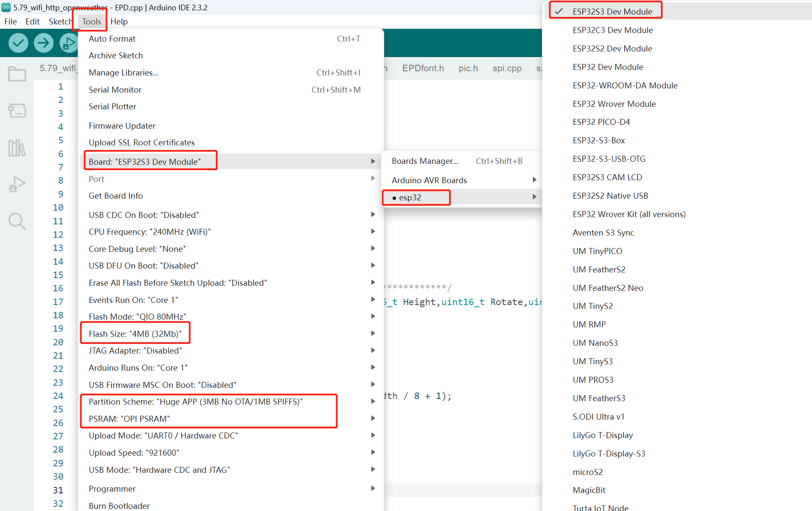Expand USB DFU On Boot option
The image size is (812, 511).
point(231,266)
